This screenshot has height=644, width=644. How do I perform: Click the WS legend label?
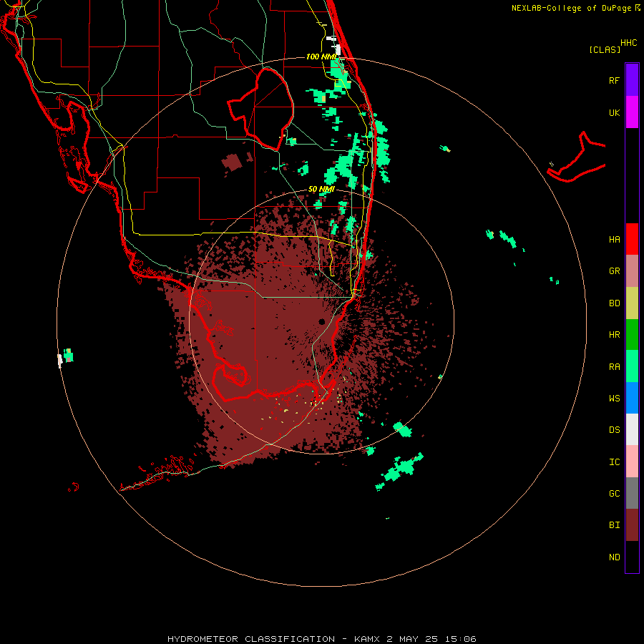point(614,399)
